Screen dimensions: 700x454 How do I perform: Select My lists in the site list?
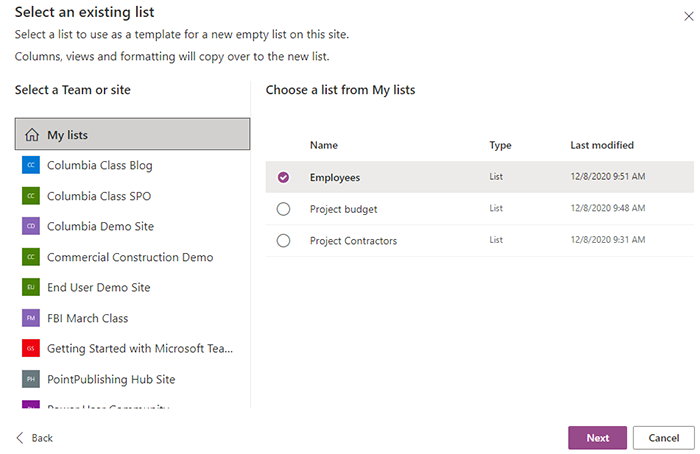click(x=132, y=134)
